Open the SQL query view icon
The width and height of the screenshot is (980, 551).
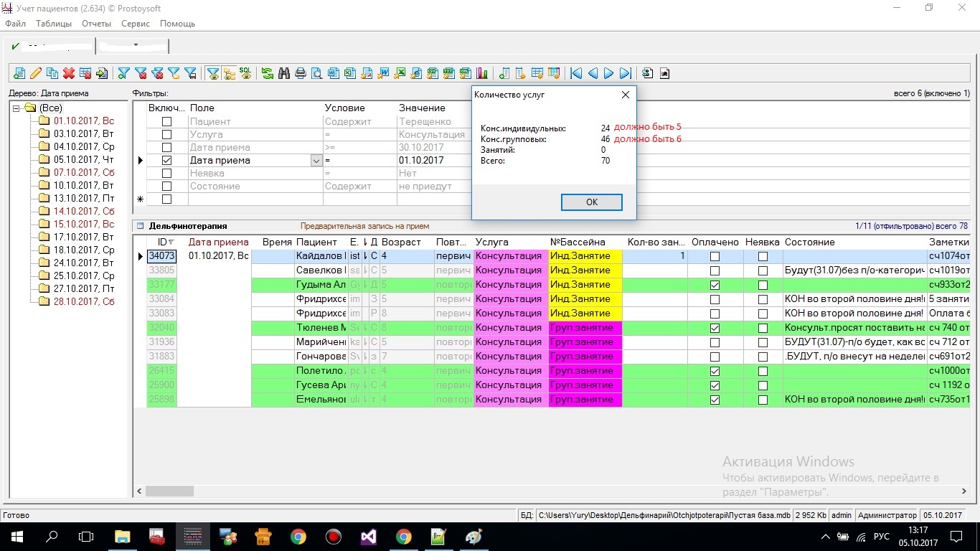click(x=245, y=72)
